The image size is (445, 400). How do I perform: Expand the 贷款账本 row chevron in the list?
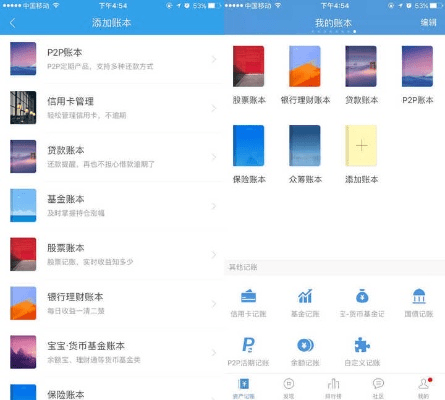tap(214, 157)
